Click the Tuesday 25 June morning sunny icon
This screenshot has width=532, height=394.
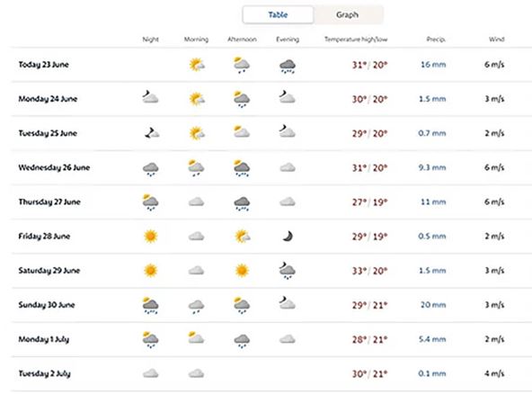[x=197, y=133]
